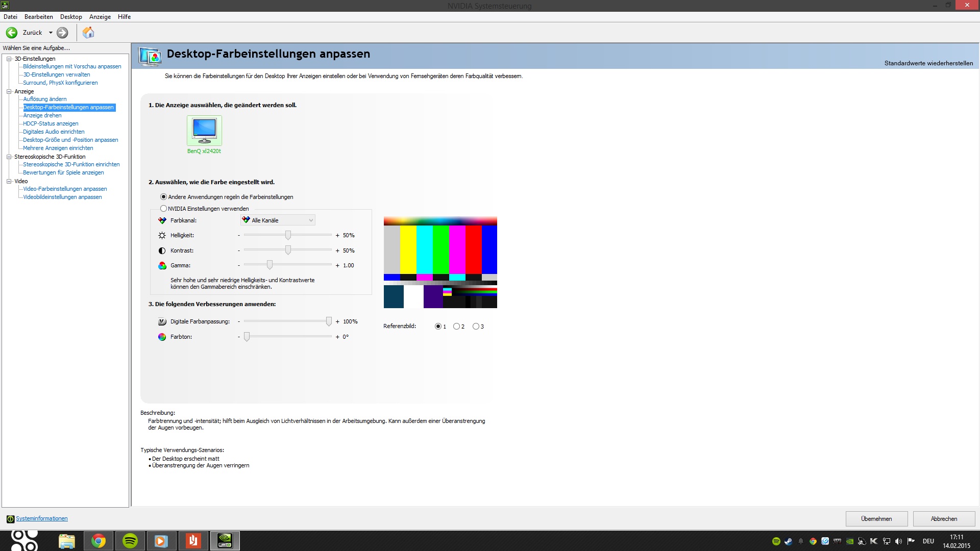The width and height of the screenshot is (980, 551).
Task: Click the home icon in toolbar
Action: coord(88,33)
